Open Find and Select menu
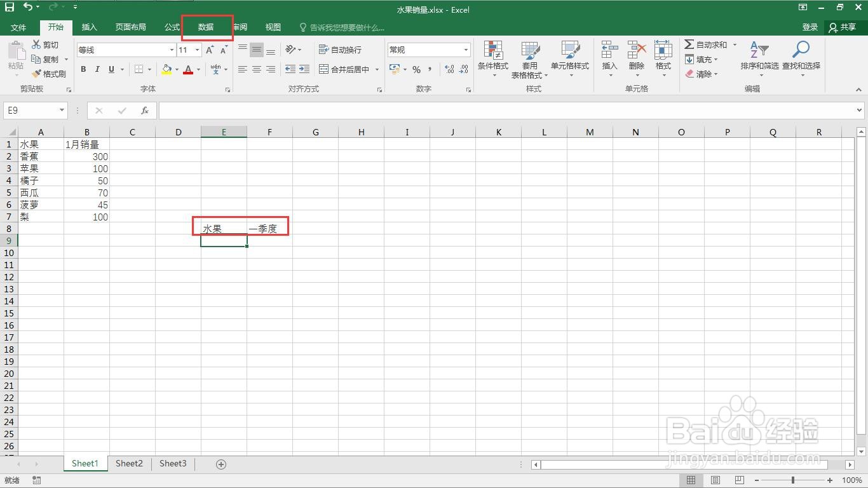 coord(801,59)
